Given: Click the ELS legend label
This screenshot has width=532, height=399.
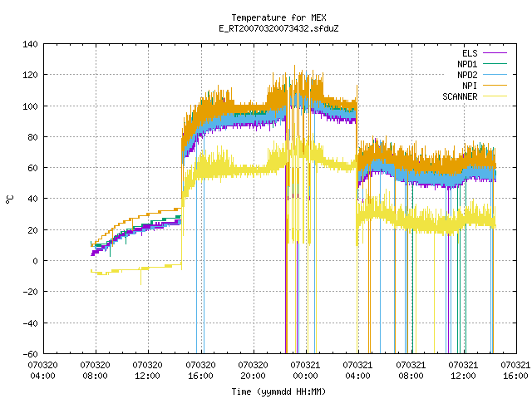Looking at the screenshot, I should (470, 53).
